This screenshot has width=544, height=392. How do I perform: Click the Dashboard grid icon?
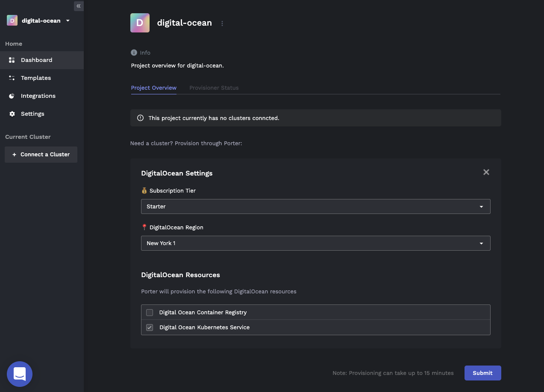[12, 60]
